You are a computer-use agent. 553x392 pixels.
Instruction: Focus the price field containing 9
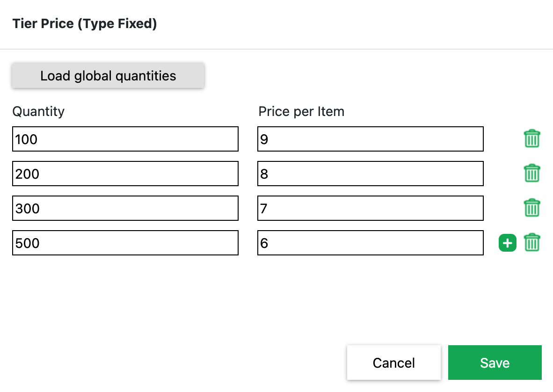pyautogui.click(x=370, y=139)
